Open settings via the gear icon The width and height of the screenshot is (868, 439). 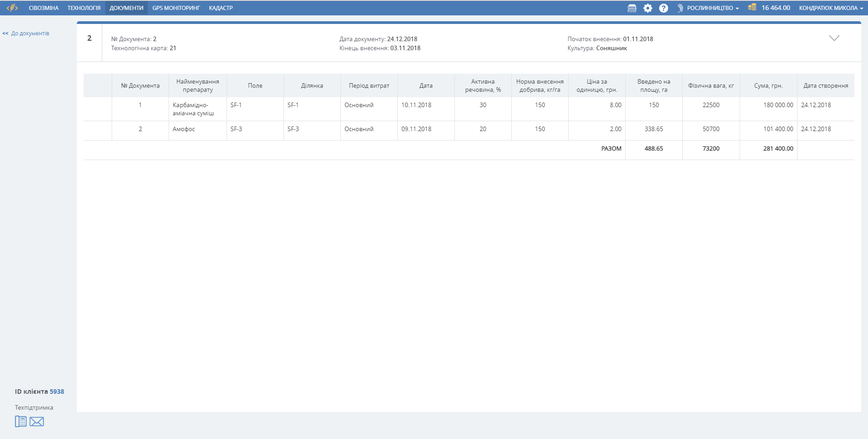point(648,8)
